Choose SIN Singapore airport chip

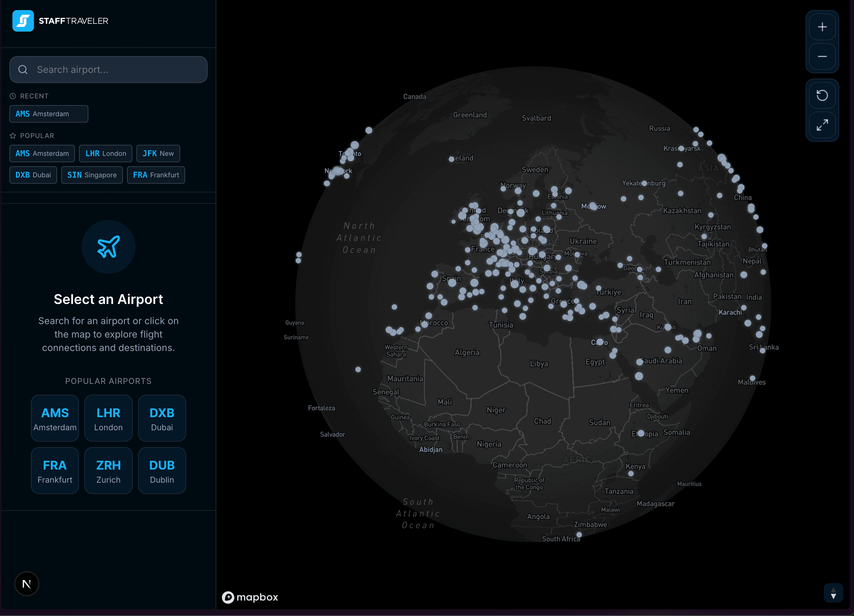pos(91,175)
